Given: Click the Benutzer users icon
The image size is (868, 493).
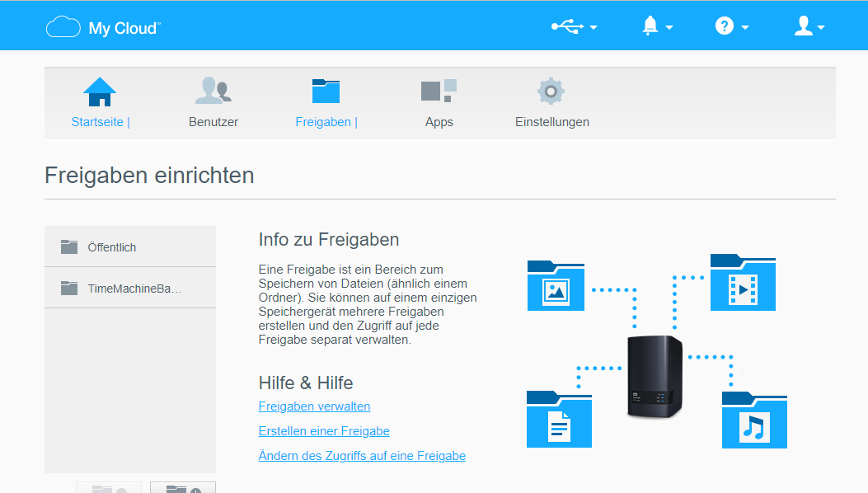Looking at the screenshot, I should pyautogui.click(x=213, y=91).
